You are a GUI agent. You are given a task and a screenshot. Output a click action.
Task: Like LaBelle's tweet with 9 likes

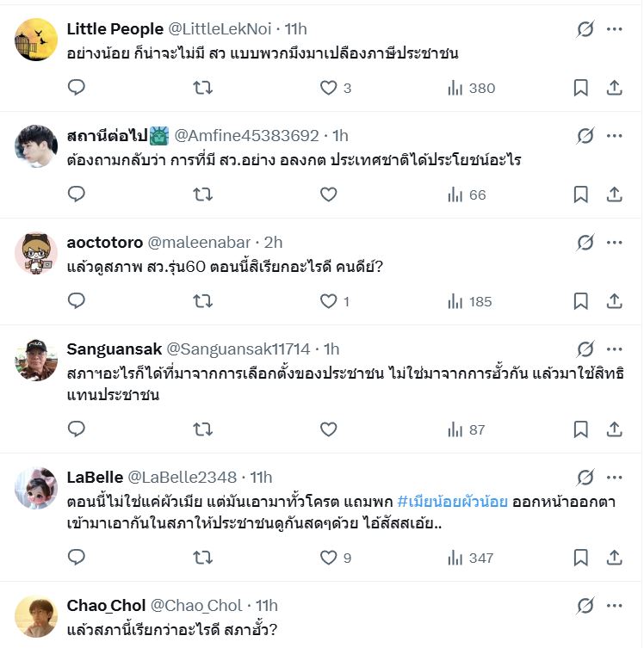(328, 558)
